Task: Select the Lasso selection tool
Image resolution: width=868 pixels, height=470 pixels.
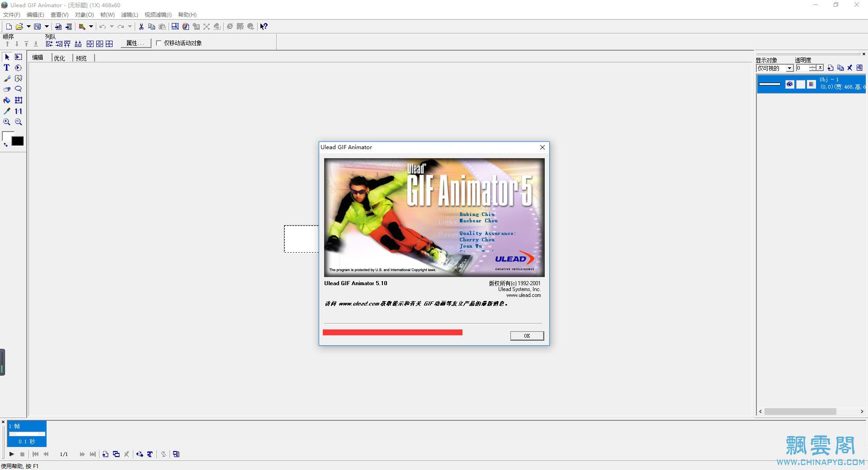Action: click(19, 89)
